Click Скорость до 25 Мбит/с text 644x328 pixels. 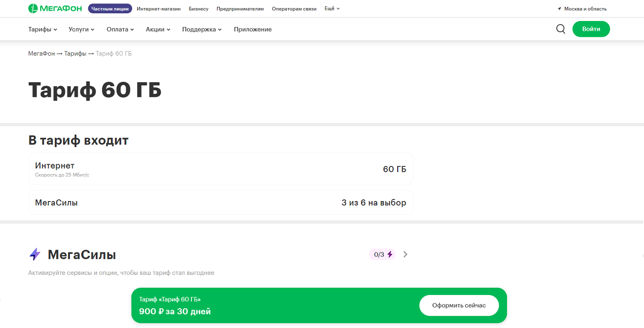click(x=62, y=175)
